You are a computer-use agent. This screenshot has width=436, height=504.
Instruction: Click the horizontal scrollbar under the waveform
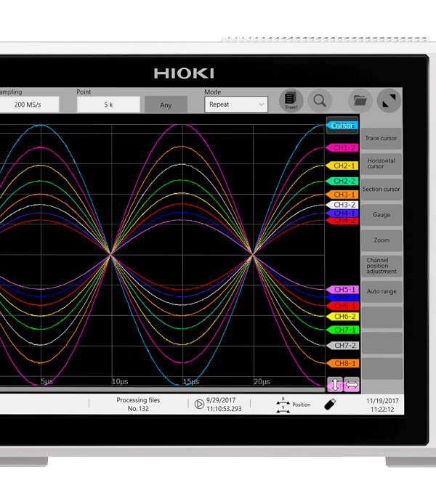(x=162, y=389)
